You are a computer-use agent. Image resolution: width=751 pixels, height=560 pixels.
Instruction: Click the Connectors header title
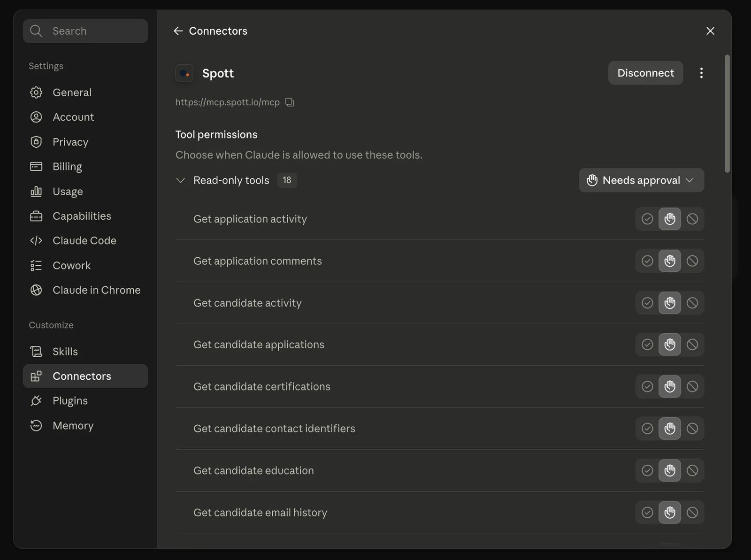tap(218, 31)
